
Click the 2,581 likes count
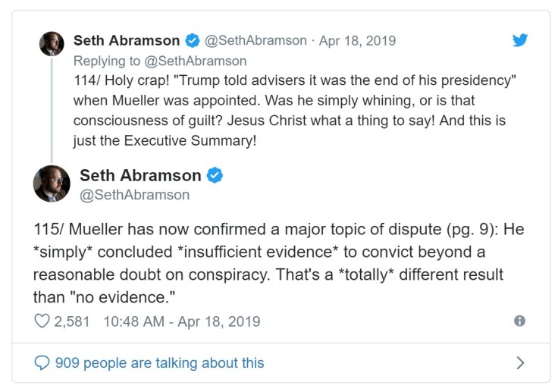point(72,321)
